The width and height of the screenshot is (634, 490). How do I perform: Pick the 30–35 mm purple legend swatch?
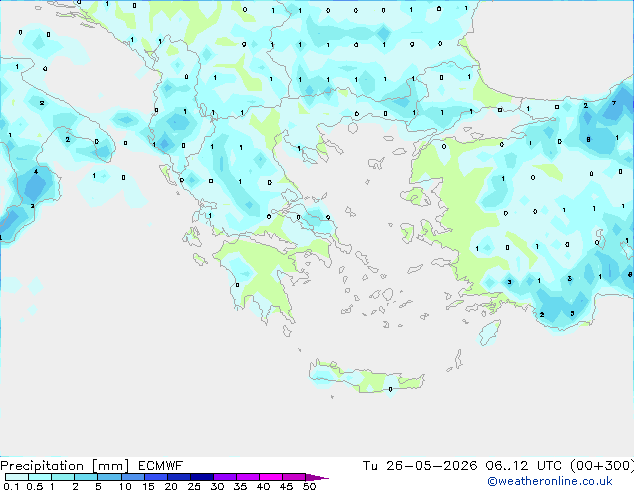224,477
